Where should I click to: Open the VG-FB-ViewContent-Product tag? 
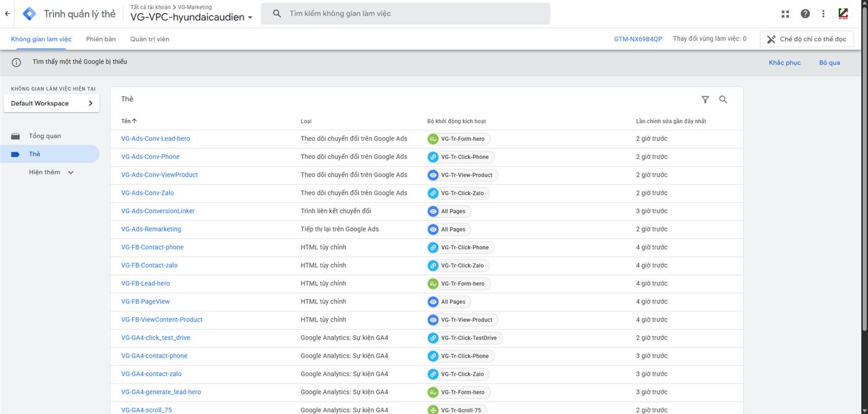(x=162, y=320)
